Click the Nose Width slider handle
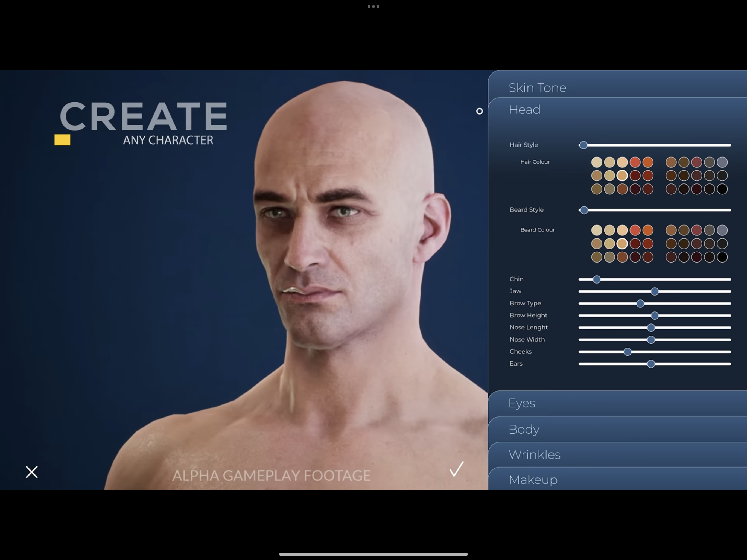Viewport: 747px width, 560px height. coord(651,340)
